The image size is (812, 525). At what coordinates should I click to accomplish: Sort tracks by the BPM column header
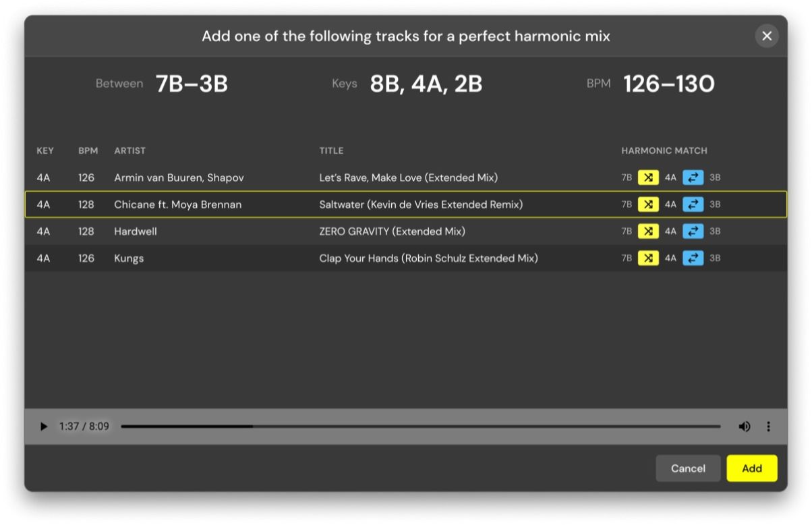(88, 150)
